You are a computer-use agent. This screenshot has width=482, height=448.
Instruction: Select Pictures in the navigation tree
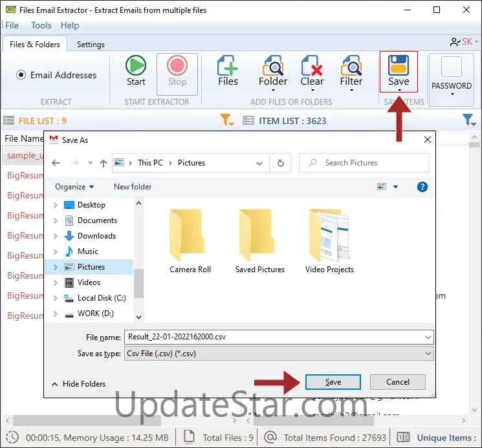pyautogui.click(x=89, y=267)
